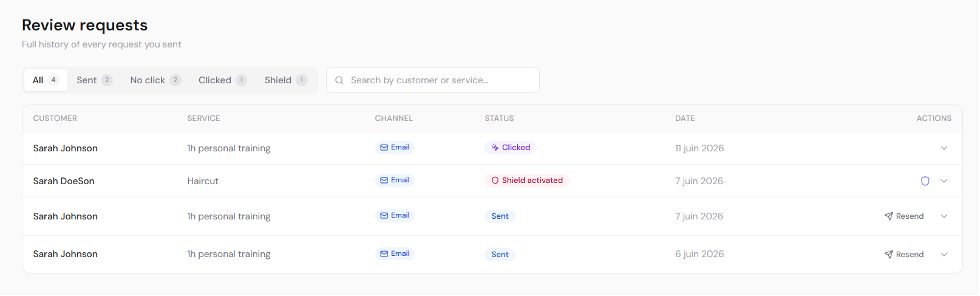Click the DATE column header

pyautogui.click(x=685, y=119)
